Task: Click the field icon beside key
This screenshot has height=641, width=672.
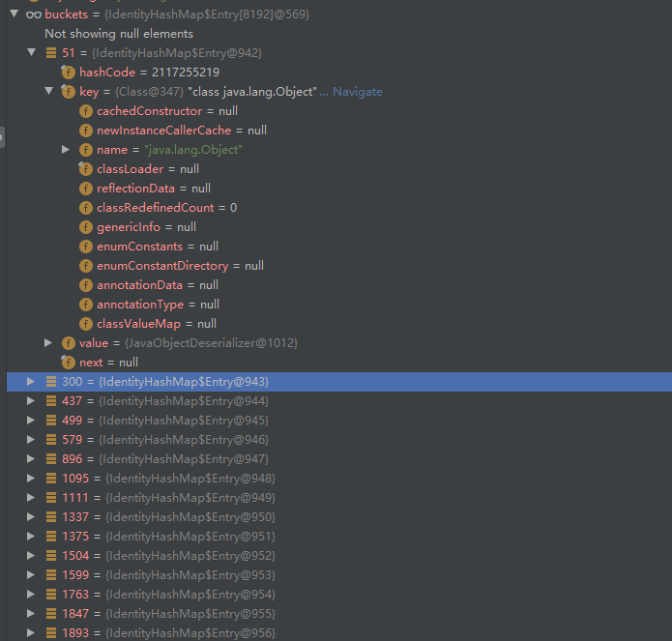Action: (68, 91)
